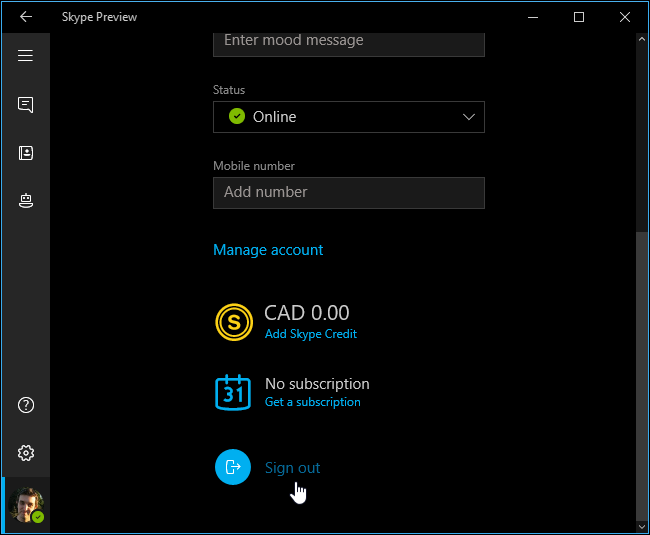Maximize the Skype Preview window
Viewport: 650px width, 535px height.
(579, 17)
